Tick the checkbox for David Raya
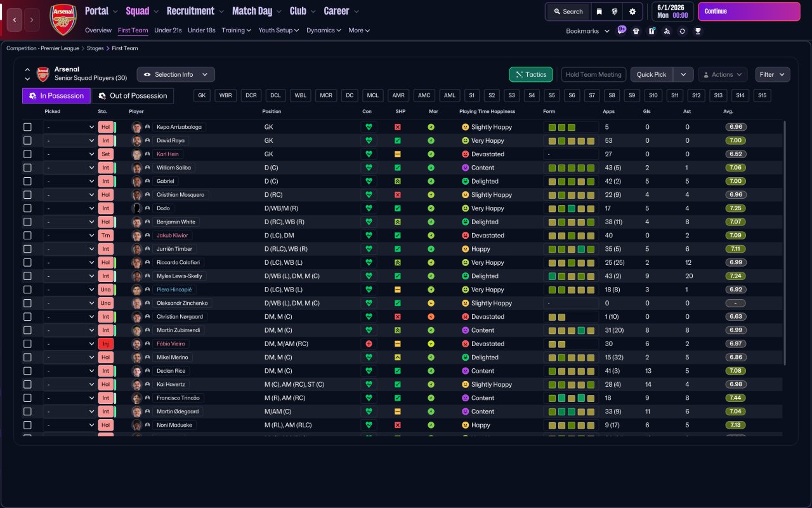 (x=27, y=140)
